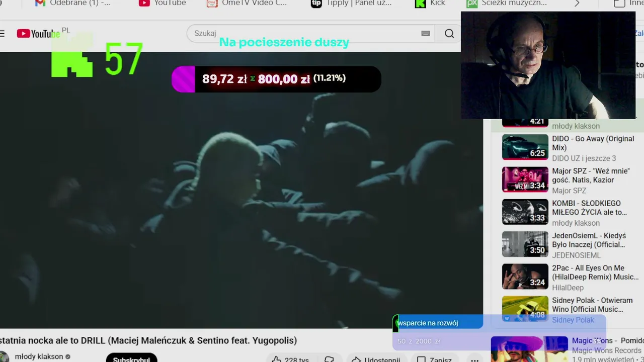Open the OmeTV Video Chat bookmark

[x=247, y=3]
